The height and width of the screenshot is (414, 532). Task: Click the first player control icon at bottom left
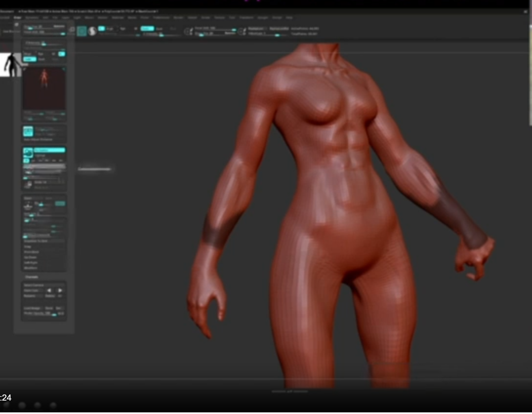click(7, 405)
